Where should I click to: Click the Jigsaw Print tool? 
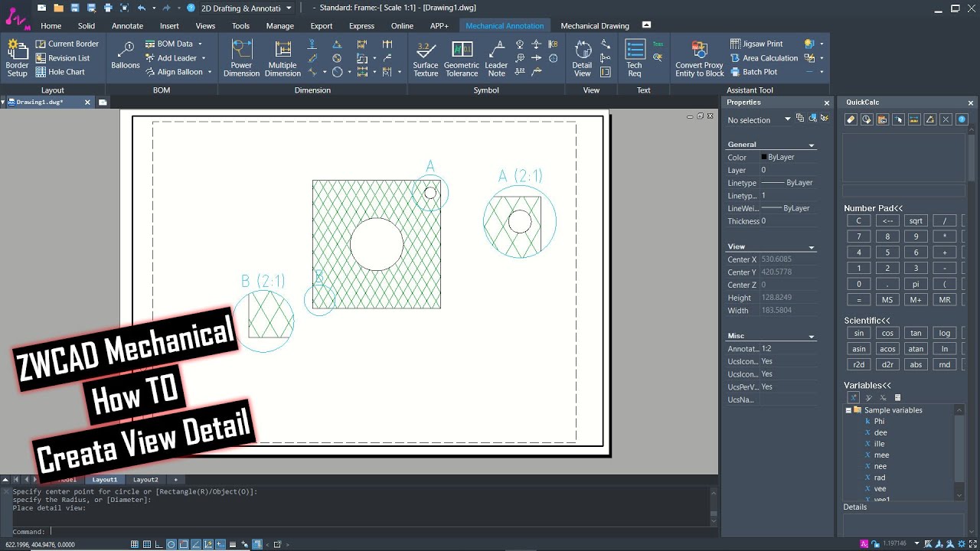click(756, 44)
